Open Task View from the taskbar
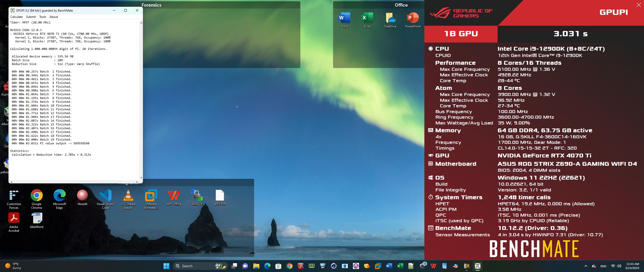The width and height of the screenshot is (644, 272). click(234, 266)
